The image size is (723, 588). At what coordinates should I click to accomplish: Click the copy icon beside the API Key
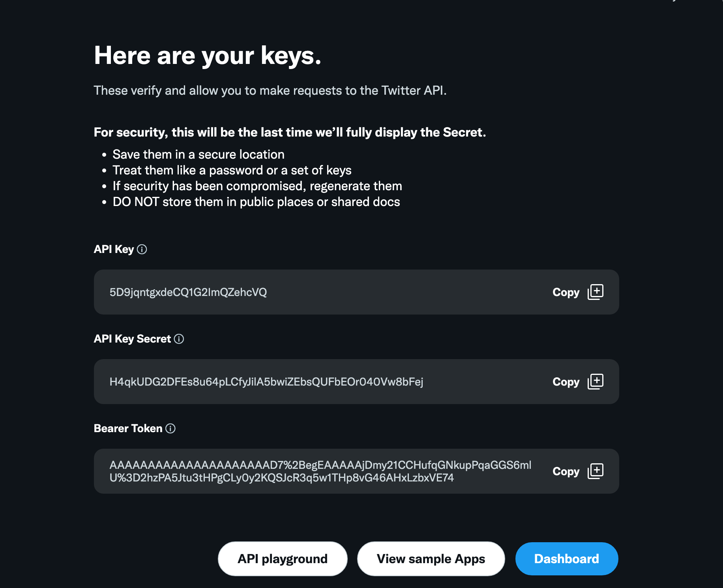[596, 292]
